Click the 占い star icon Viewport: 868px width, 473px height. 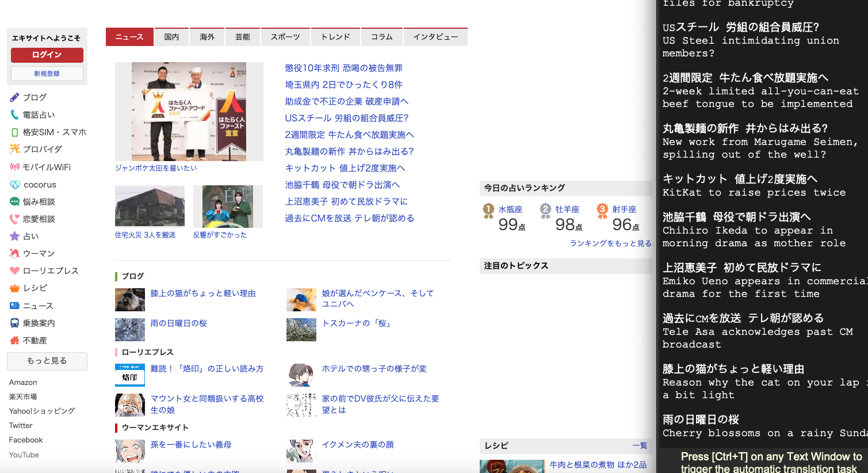coord(15,236)
